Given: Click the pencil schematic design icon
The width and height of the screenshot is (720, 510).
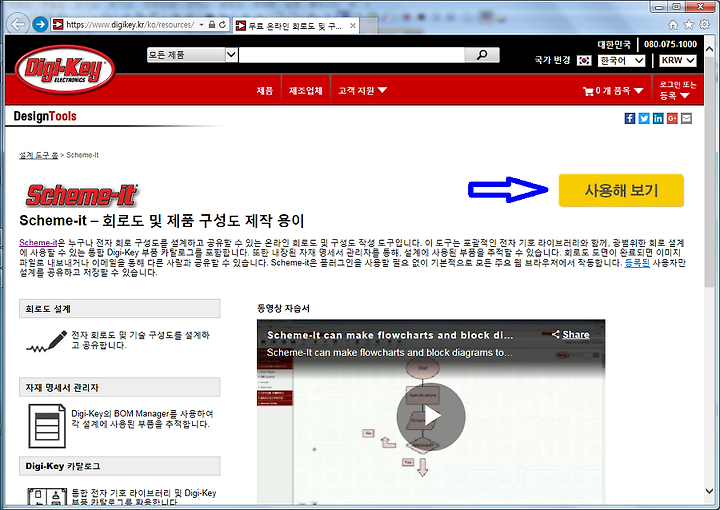Looking at the screenshot, I should coord(46,342).
